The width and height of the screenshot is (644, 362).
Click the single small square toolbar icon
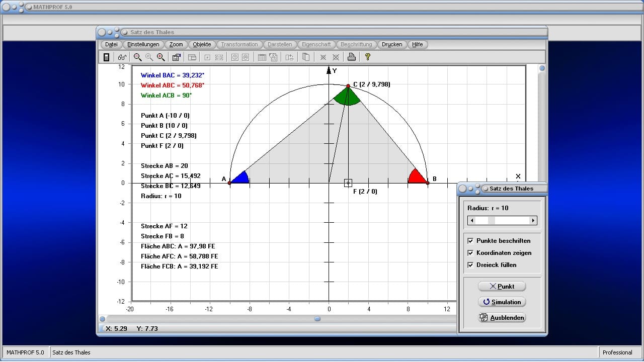pyautogui.click(x=207, y=57)
